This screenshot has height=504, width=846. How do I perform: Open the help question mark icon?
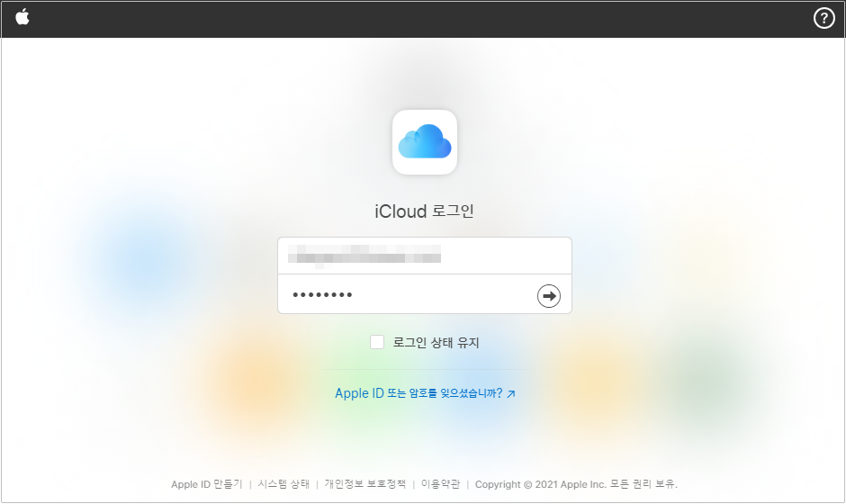pyautogui.click(x=823, y=18)
